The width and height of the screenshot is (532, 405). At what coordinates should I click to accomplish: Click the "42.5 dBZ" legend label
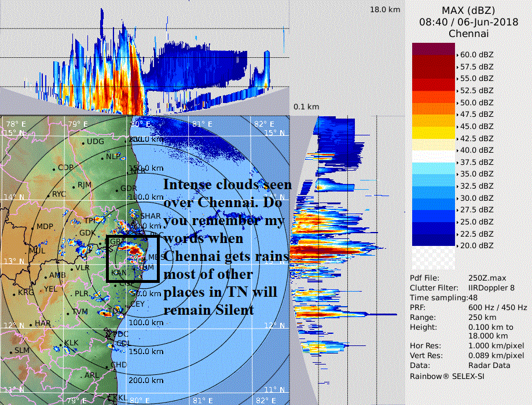click(x=476, y=138)
